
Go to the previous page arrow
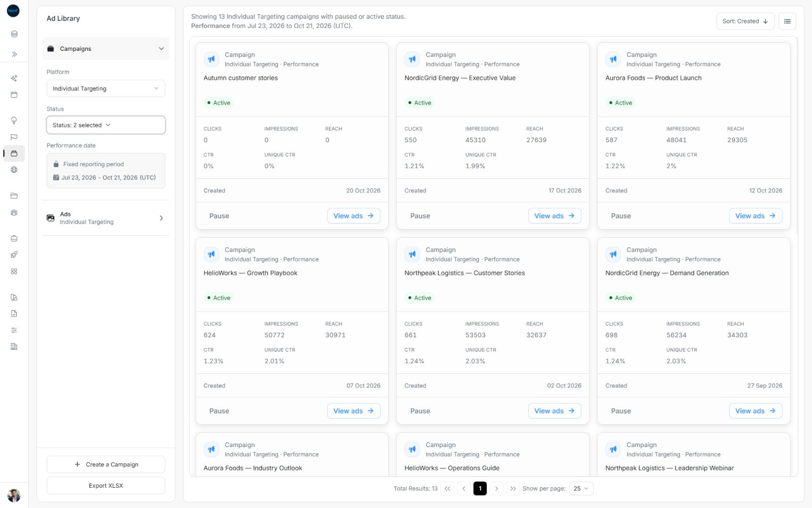(x=464, y=489)
